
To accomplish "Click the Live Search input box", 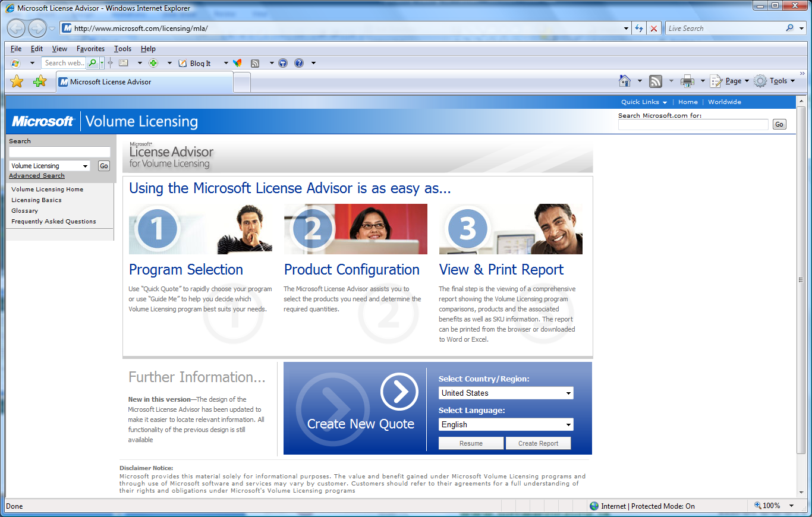I will coord(724,28).
